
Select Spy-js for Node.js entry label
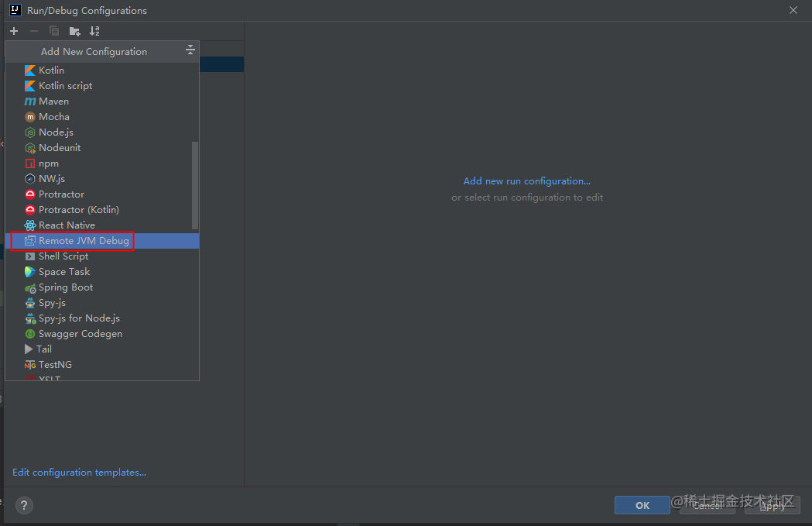tap(79, 318)
